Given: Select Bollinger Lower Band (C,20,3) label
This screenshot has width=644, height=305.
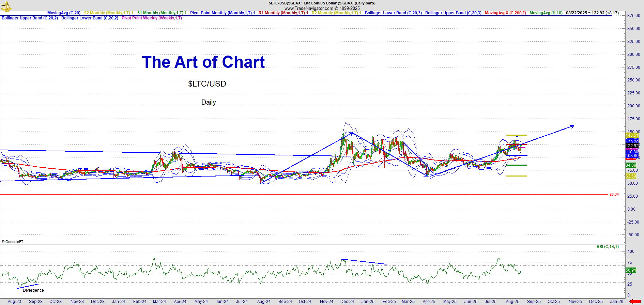Looking at the screenshot, I should (x=393, y=13).
